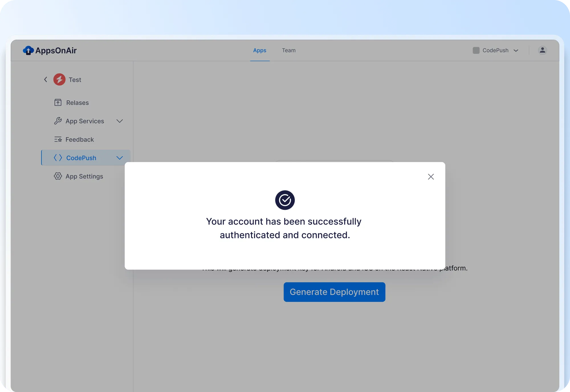The height and width of the screenshot is (392, 570).
Task: Click the gray CodePush workspace square icon
Action: pyautogui.click(x=476, y=50)
